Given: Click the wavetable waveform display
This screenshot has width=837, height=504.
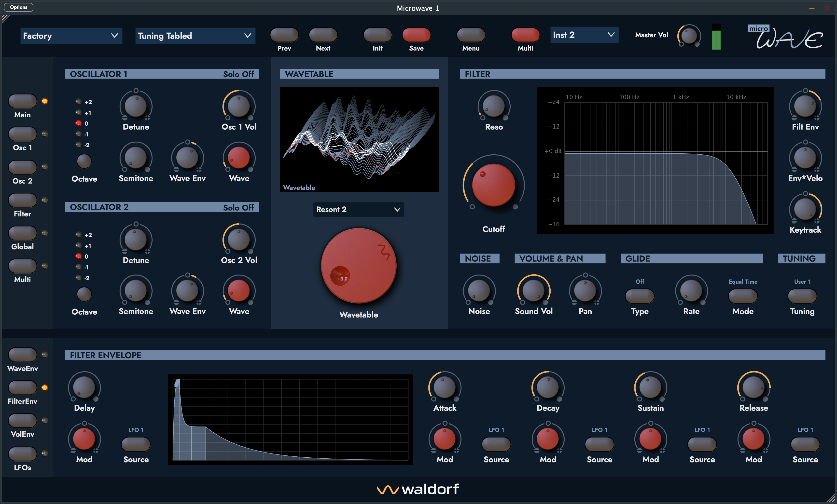Looking at the screenshot, I should [359, 139].
